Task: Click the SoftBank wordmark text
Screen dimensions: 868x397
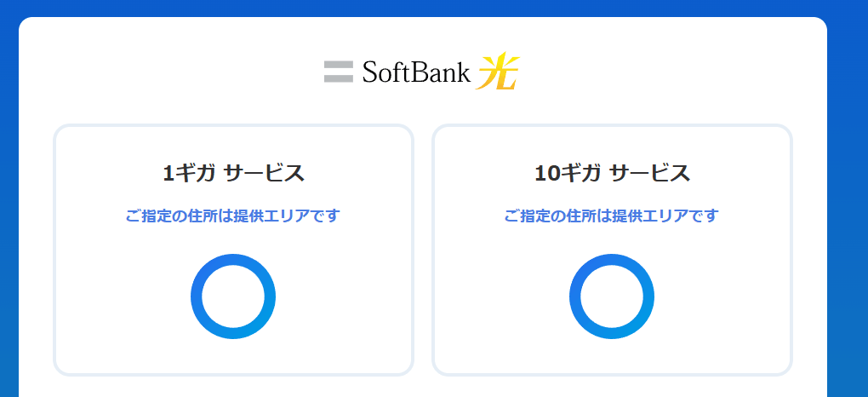Action: [416, 72]
